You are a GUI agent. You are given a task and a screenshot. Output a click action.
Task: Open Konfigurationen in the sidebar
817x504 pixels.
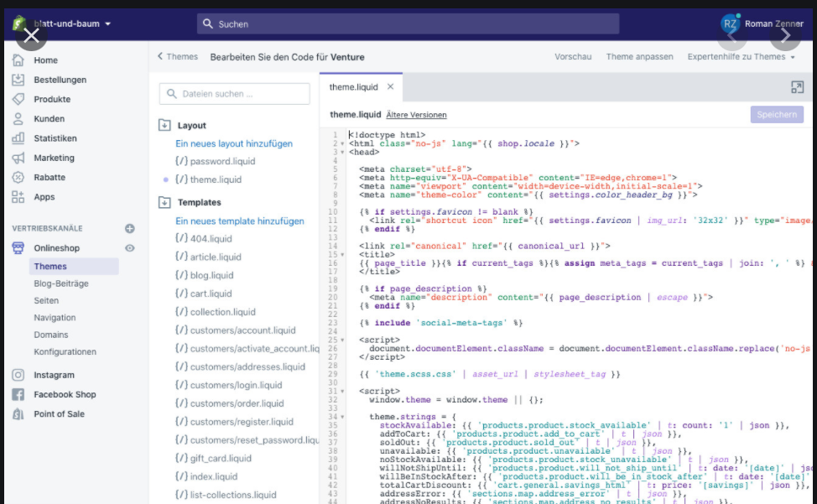[x=65, y=352]
